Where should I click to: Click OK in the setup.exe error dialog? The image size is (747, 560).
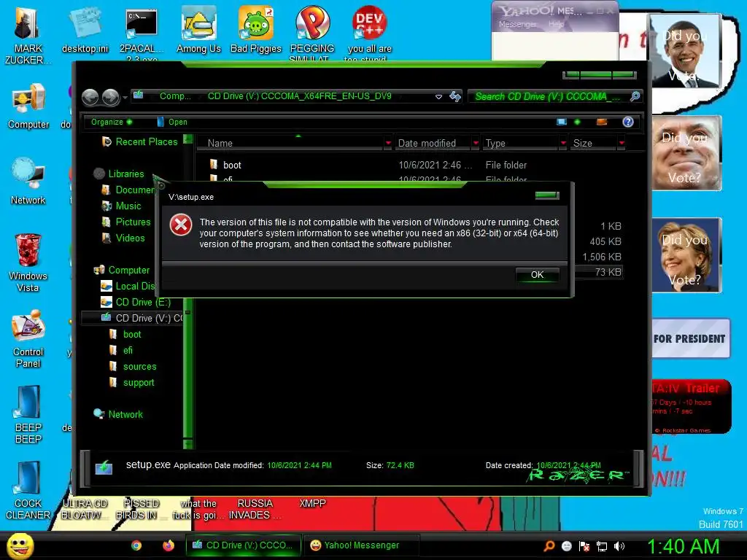click(538, 275)
